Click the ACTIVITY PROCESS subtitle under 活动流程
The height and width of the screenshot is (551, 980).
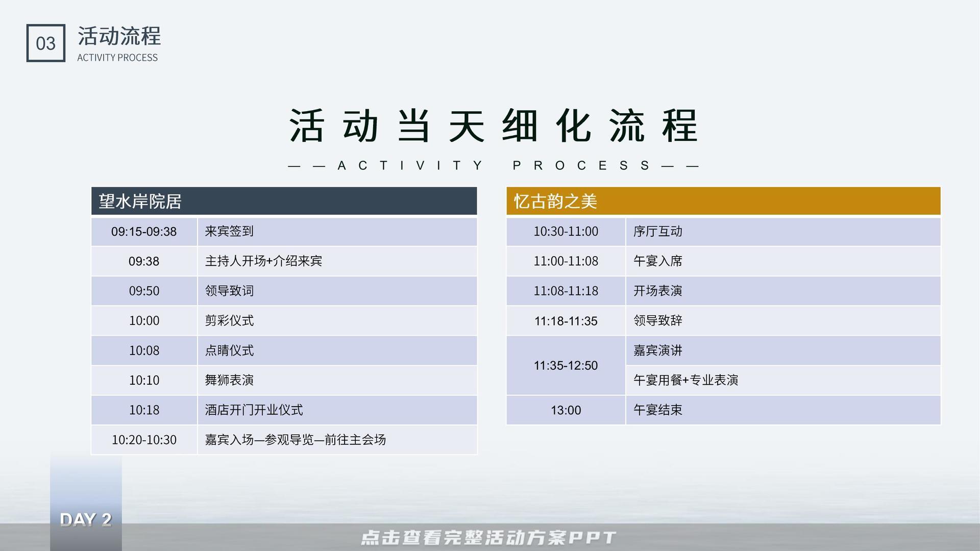pos(117,58)
